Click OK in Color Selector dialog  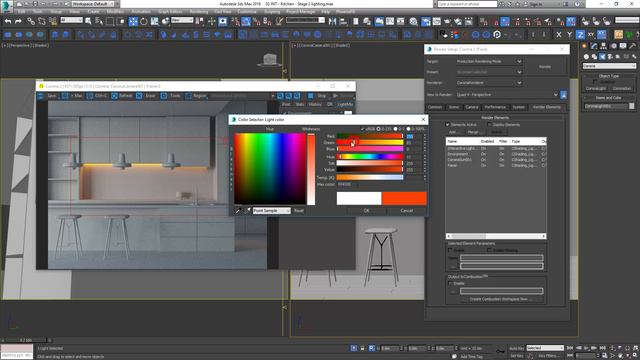366,211
